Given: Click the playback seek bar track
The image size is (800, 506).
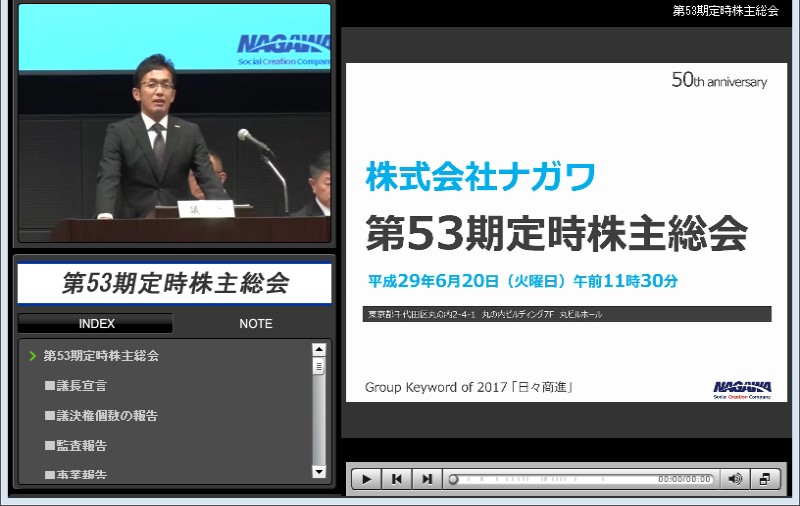Looking at the screenshot, I should 582,479.
